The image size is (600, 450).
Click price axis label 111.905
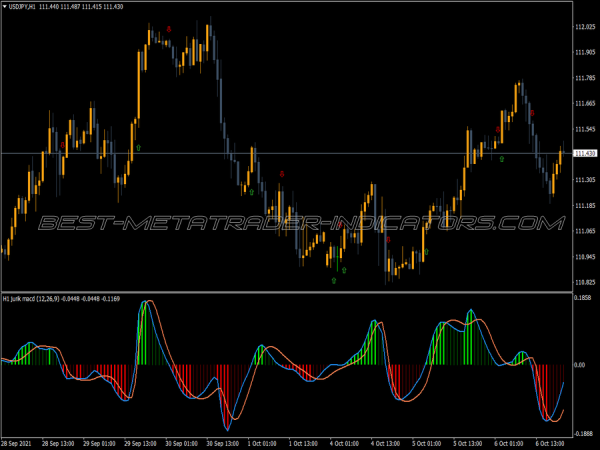click(x=585, y=52)
